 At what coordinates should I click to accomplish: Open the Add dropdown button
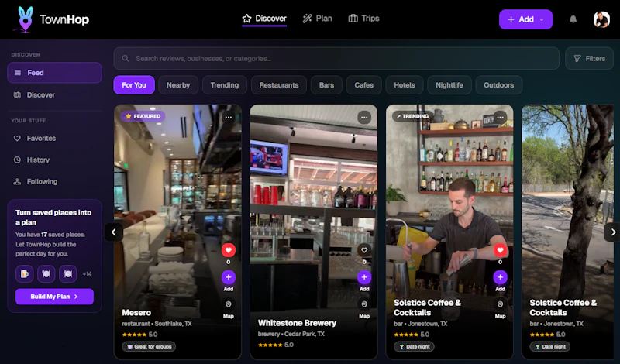pyautogui.click(x=525, y=19)
